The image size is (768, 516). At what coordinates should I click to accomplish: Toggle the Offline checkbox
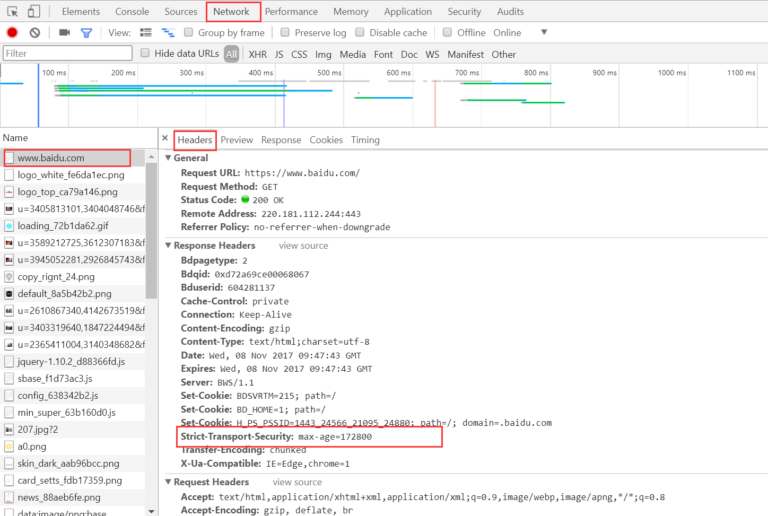pos(447,32)
